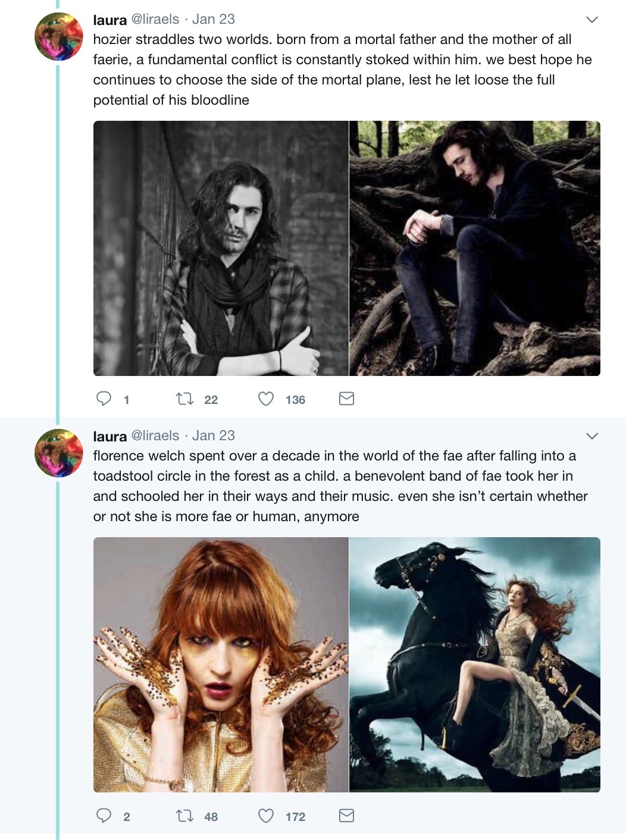
Task: Reply to the florence welch tweet
Action: point(104,816)
